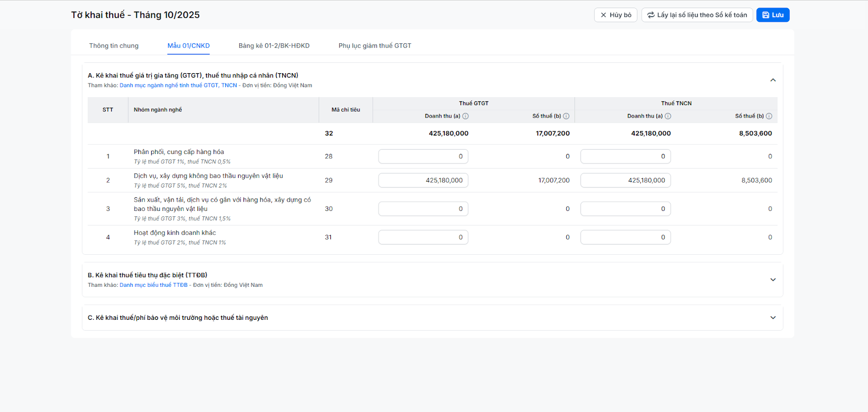
Task: Click Lấy lại số liệu theo Sổ kế toán
Action: tap(697, 15)
